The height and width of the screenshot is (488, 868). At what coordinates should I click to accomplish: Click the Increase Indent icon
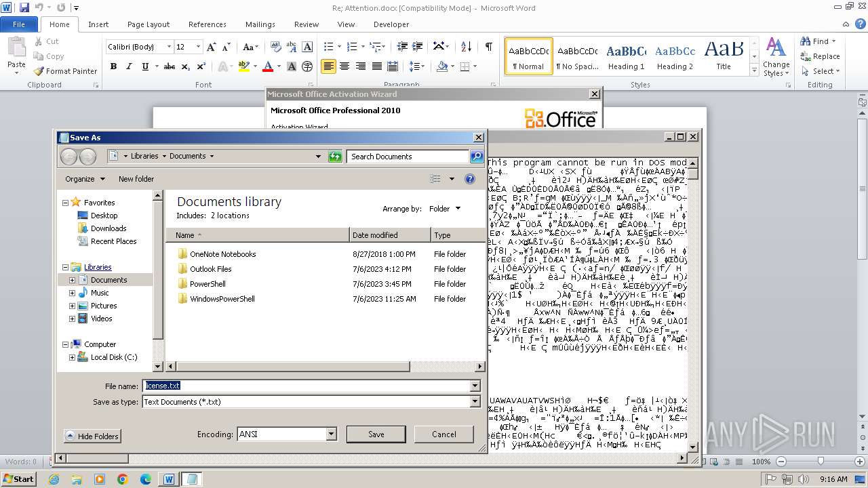[418, 47]
